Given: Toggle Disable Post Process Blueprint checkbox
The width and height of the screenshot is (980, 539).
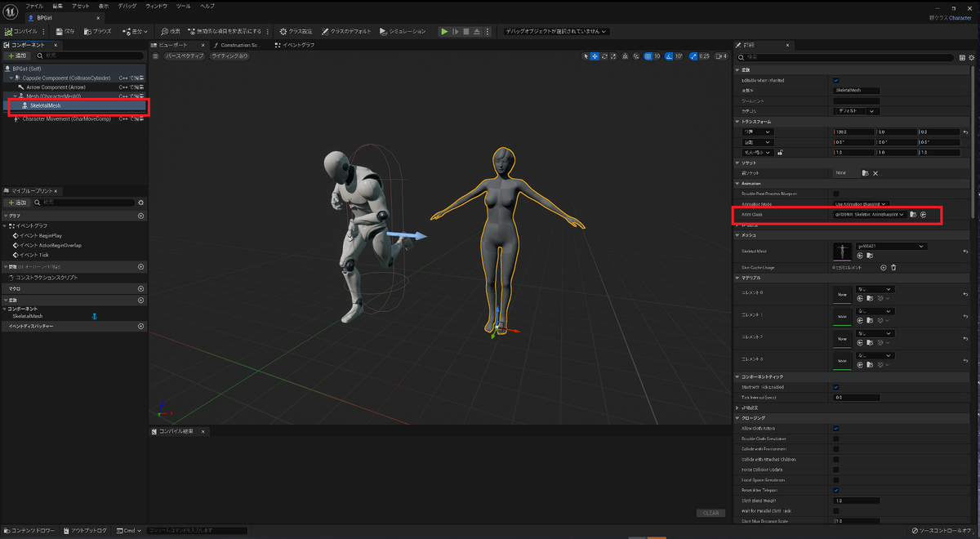Looking at the screenshot, I should point(835,194).
